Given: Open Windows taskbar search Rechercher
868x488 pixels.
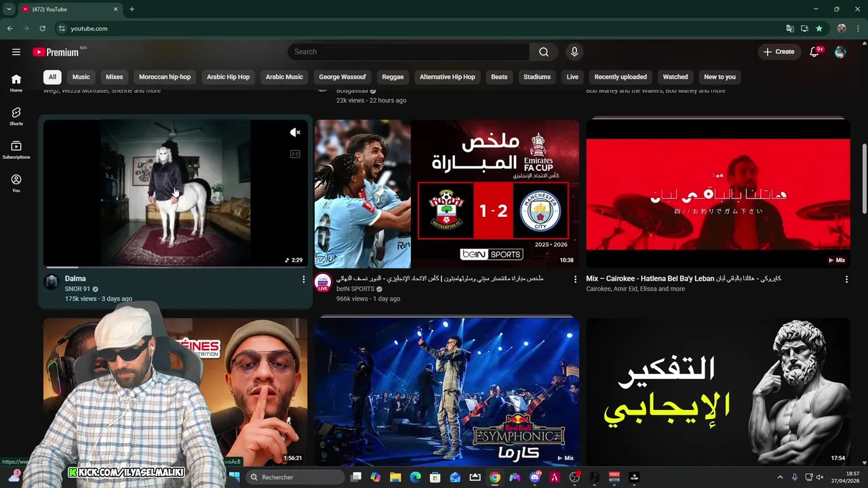Looking at the screenshot, I should coord(294,477).
